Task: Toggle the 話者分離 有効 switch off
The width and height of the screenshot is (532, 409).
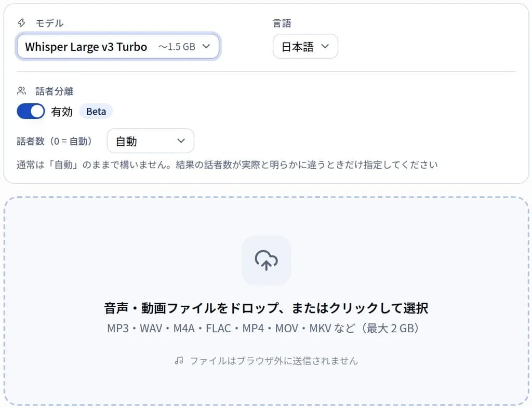Action: (31, 111)
